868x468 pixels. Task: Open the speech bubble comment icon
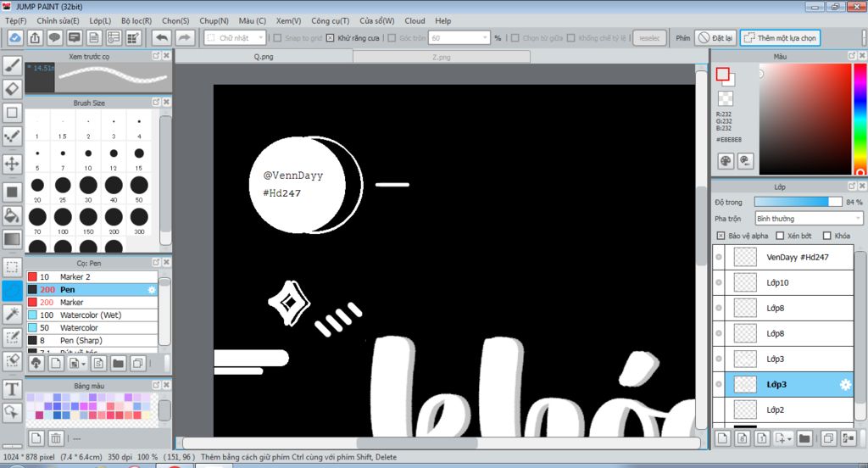pyautogui.click(x=54, y=37)
